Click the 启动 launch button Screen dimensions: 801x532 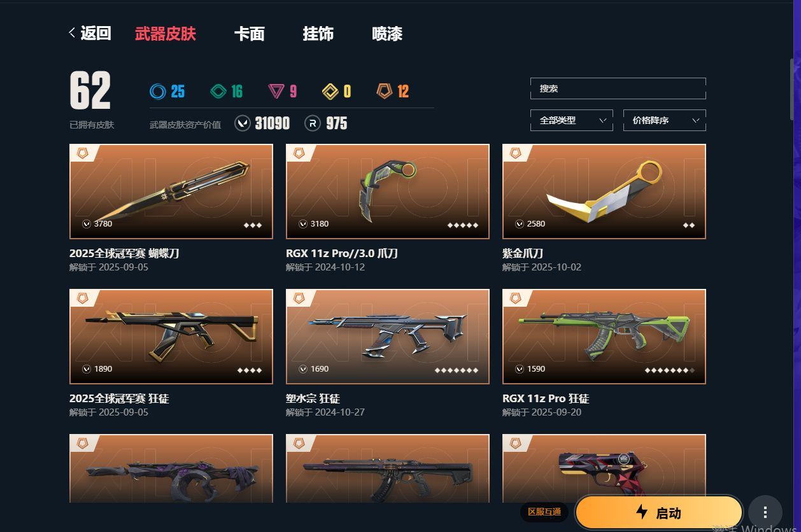659,512
